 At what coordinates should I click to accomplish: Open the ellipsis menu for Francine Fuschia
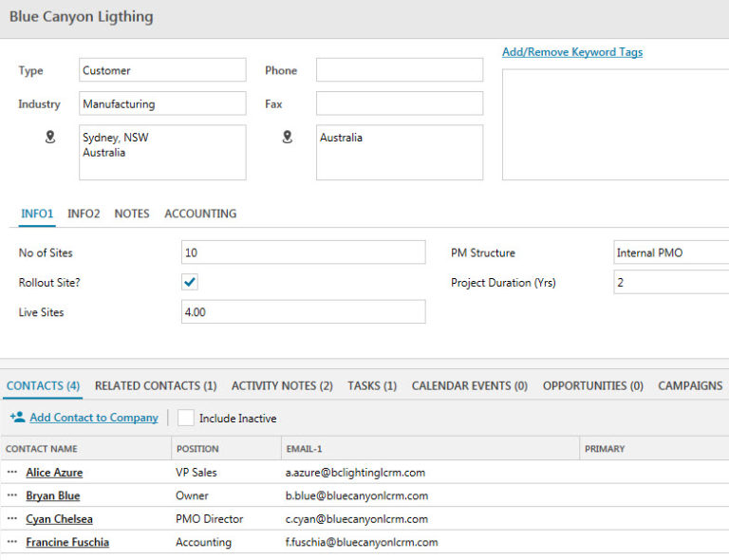click(12, 542)
